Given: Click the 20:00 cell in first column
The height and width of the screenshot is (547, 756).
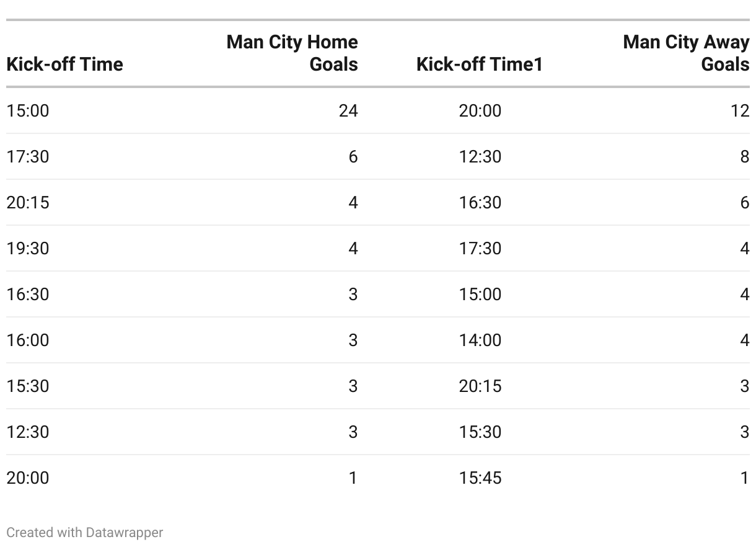Looking at the screenshot, I should coord(28,478).
